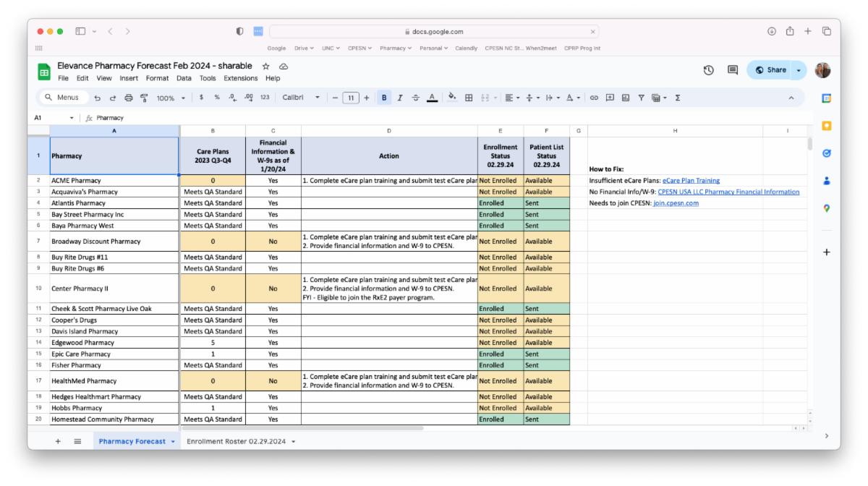Star the Elevance Pharmacy Forecast document
868x486 pixels.
[x=265, y=65]
